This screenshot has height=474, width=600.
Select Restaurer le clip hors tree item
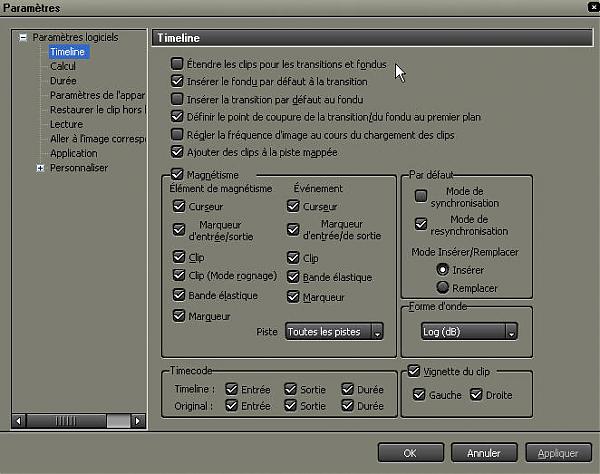pos(98,110)
